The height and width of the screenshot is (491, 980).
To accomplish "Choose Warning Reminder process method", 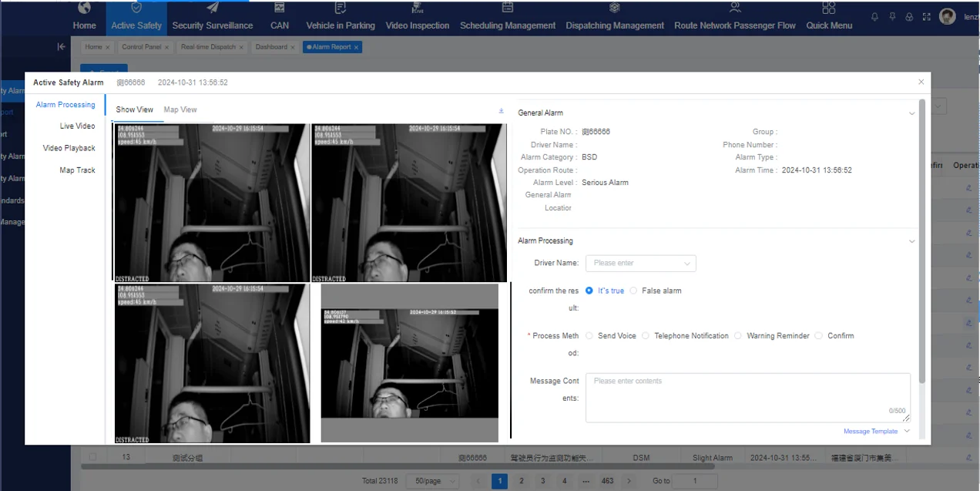I will click(x=738, y=336).
